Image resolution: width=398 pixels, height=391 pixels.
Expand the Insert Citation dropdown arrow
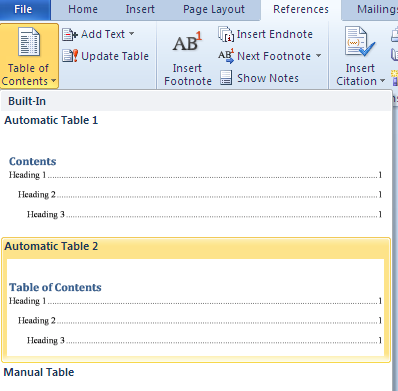pos(382,81)
